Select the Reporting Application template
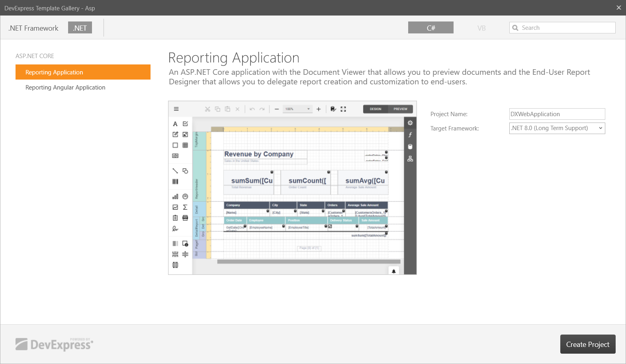The width and height of the screenshot is (626, 364). (x=83, y=72)
